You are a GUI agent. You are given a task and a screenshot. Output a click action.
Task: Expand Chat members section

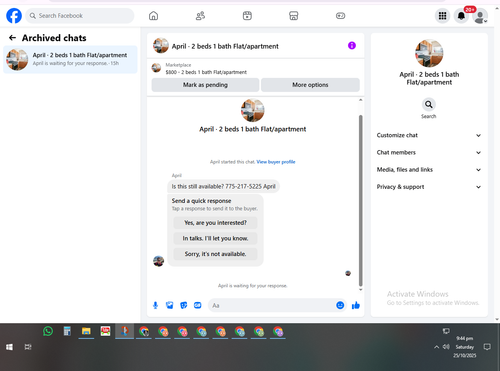[429, 153]
